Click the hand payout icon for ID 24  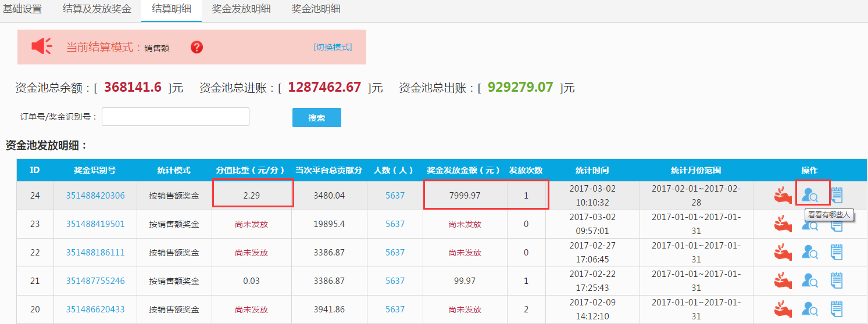pos(783,196)
